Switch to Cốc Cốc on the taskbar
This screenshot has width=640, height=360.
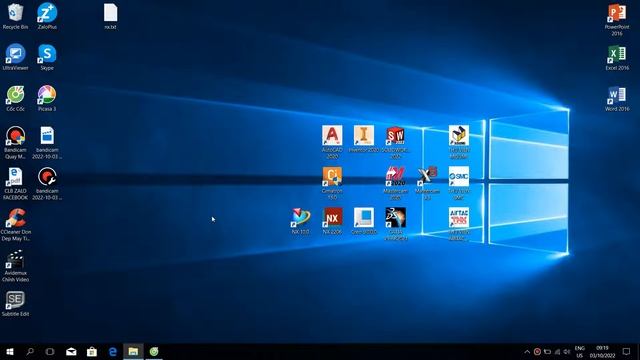(x=154, y=351)
